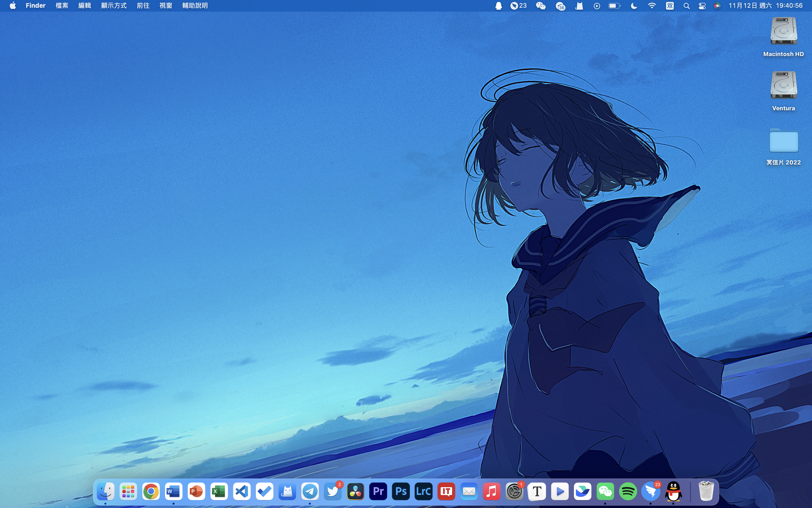
Task: Click the QQ penguin menu bar icon
Action: (499, 6)
